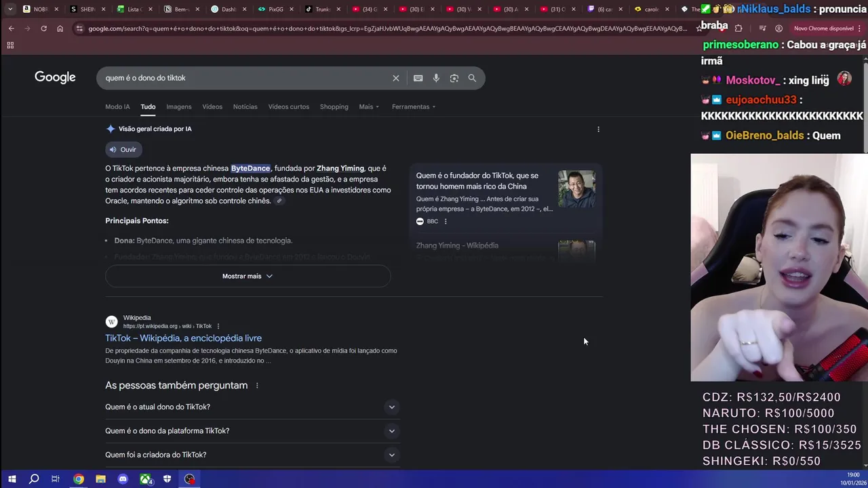Clear the Google search box with X
868x488 pixels.
click(x=396, y=78)
